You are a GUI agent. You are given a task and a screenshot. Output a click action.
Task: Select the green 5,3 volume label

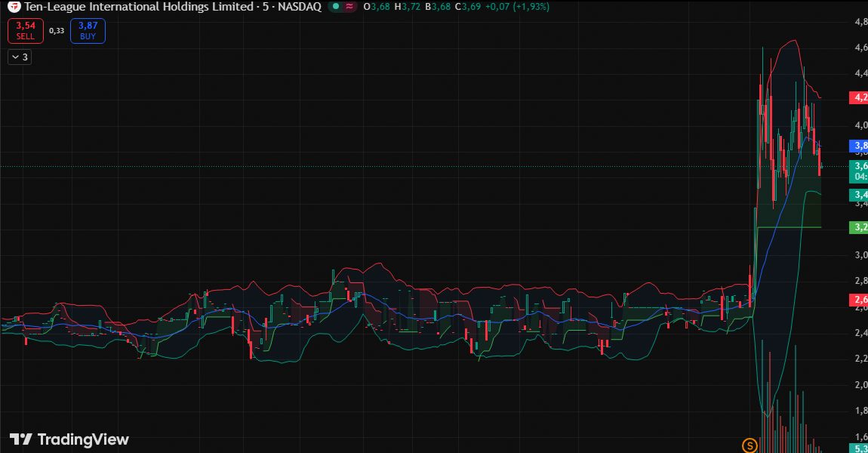859,448
